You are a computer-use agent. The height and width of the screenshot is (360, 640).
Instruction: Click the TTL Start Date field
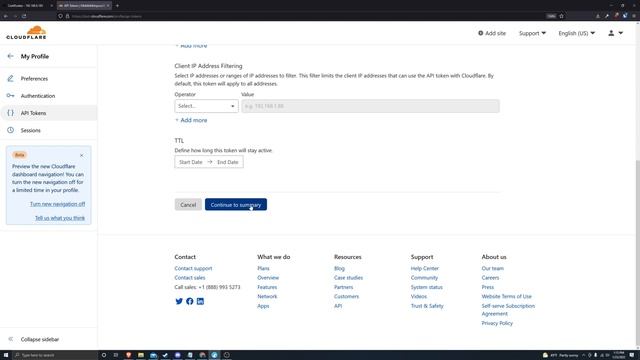pos(191,162)
